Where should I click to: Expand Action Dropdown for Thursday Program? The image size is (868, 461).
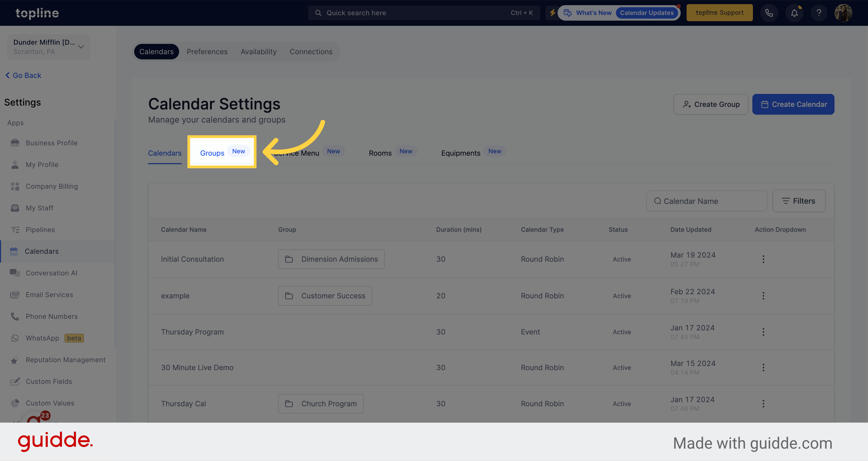coord(763,332)
